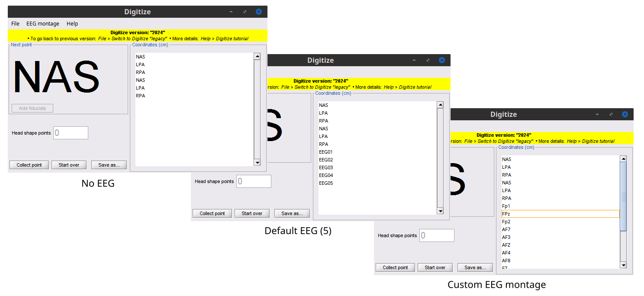Screen dimensions: 644x296
Task: Open the Help menu
Action: (72, 24)
